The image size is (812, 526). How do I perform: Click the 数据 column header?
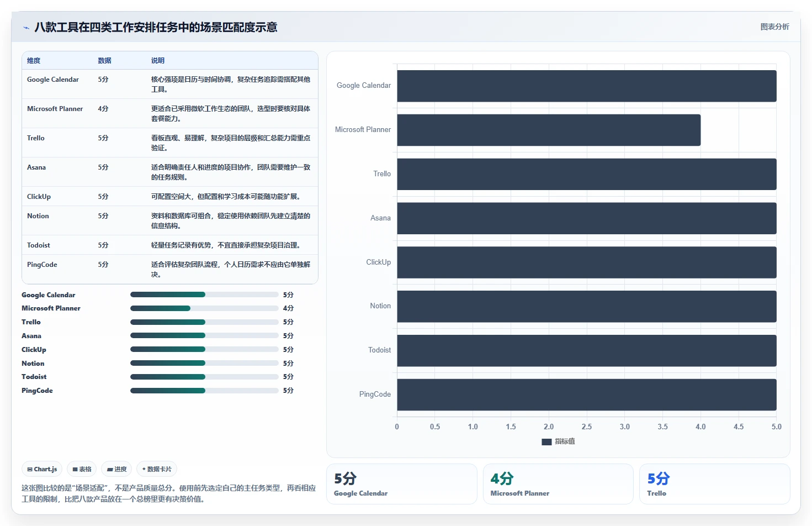[105, 61]
